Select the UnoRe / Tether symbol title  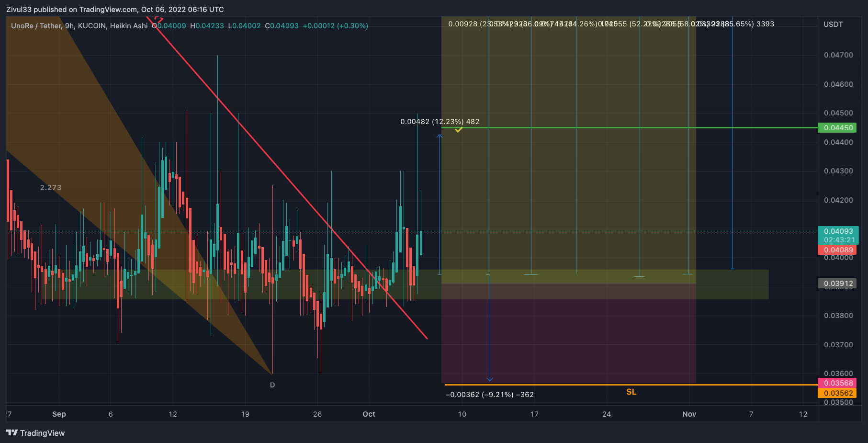point(36,26)
